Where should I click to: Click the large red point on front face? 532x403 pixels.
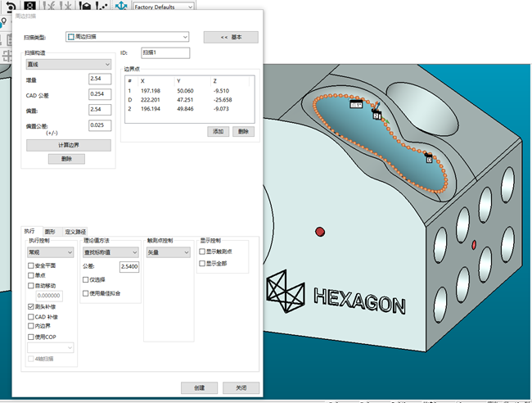pos(320,232)
